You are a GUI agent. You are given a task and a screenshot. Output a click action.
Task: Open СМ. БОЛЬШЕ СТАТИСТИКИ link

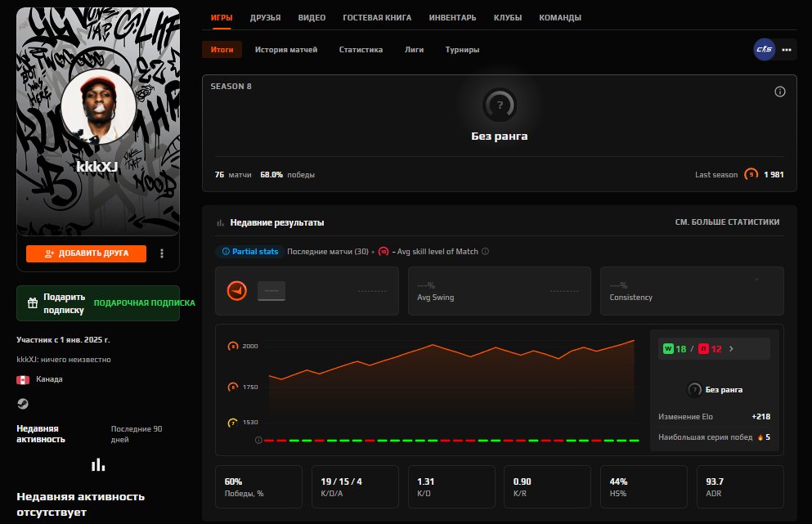[x=727, y=222]
